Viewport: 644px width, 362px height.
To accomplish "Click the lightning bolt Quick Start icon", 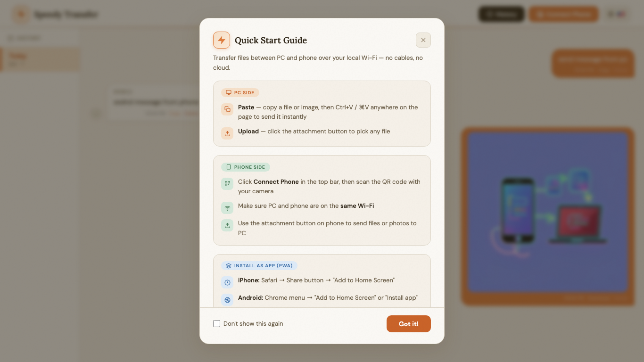I will (222, 40).
